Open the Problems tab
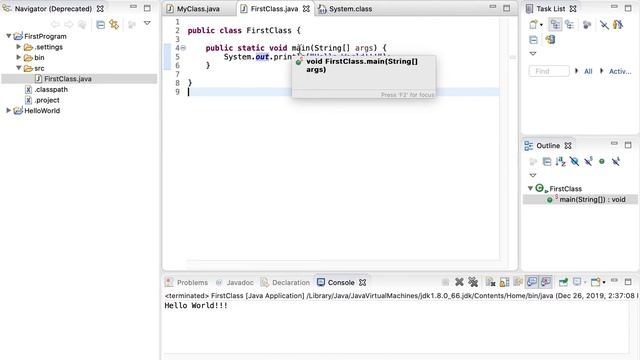Image resolution: width=640 pixels, height=360 pixels. click(x=187, y=282)
